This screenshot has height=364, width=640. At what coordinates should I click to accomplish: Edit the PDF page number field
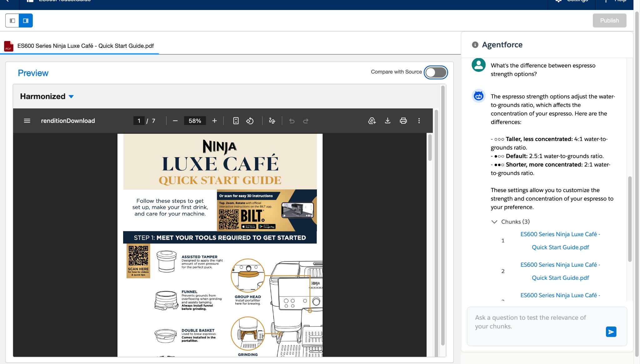click(139, 121)
